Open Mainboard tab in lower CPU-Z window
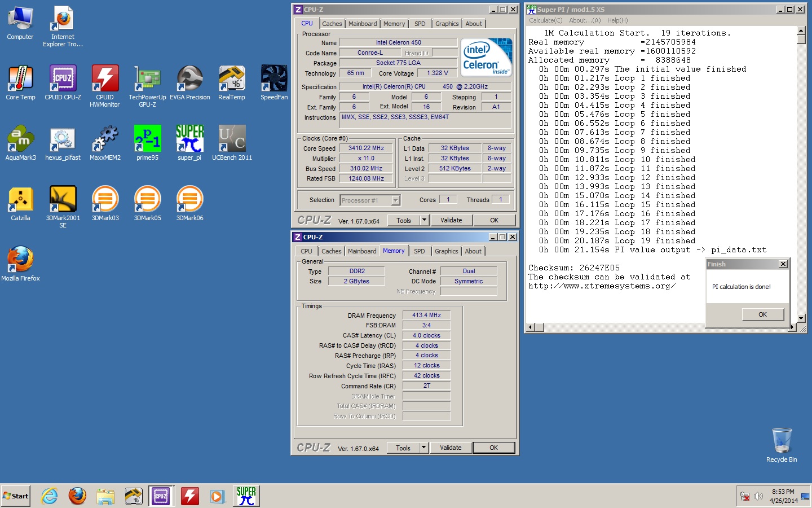This screenshot has width=812, height=508. click(x=362, y=251)
